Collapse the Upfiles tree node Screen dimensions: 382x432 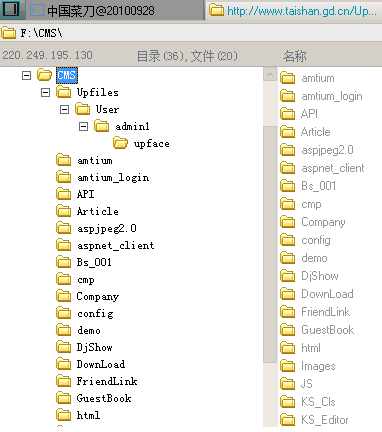(45, 92)
